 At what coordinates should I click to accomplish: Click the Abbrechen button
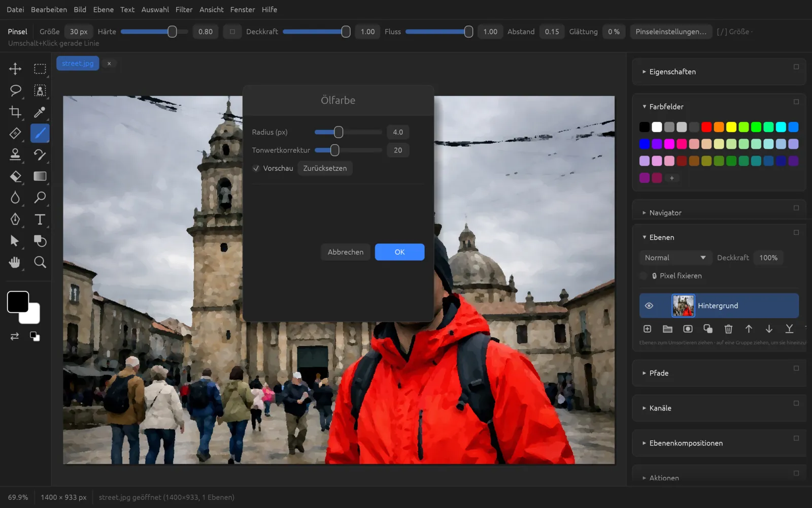coord(346,252)
